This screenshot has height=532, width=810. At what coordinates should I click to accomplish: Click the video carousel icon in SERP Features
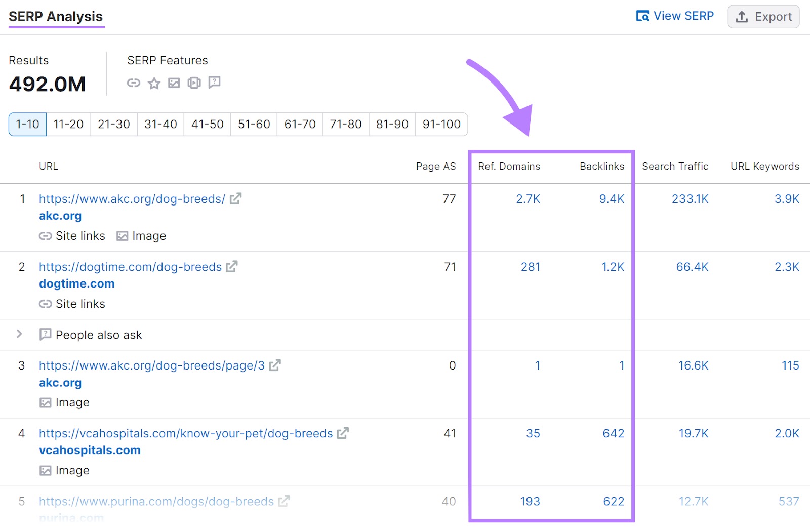click(194, 83)
